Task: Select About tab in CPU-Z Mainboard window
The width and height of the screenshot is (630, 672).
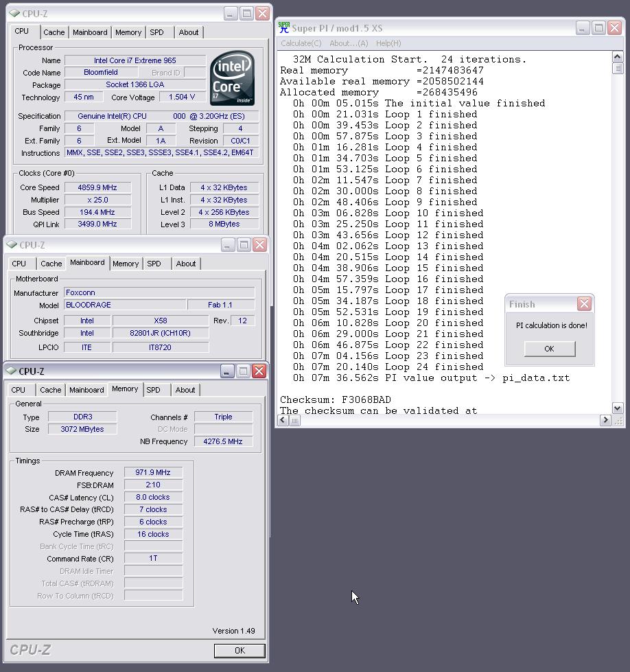Action: tap(186, 264)
